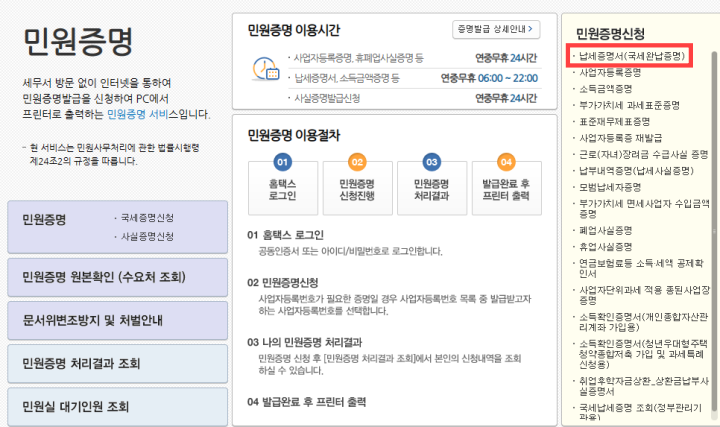Viewport: 720px width, 427px height.
Task: Select 표준재무제표증명
Action: pyautogui.click(x=614, y=122)
